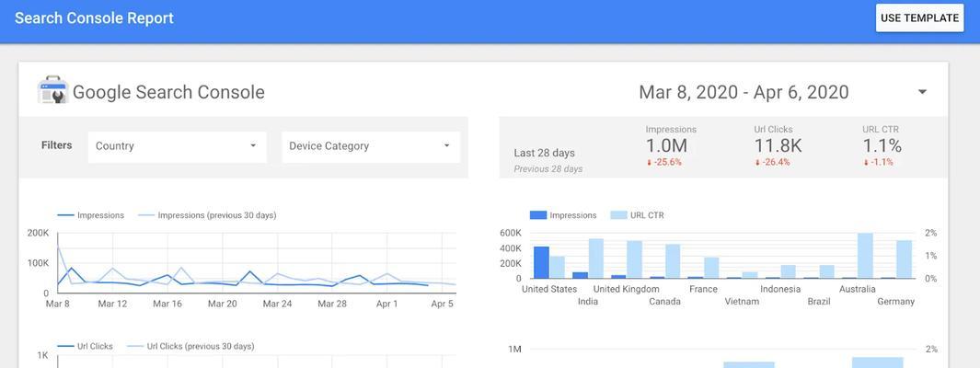Click the Impressions legend swatch in bar chart

click(538, 215)
